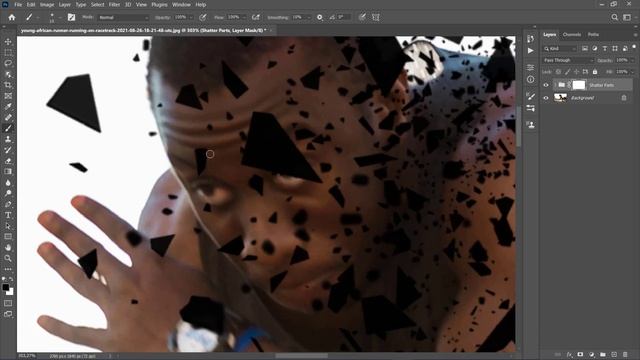Image resolution: width=640 pixels, height=360 pixels.
Task: Open the brush Mode Normal dropdown
Action: click(123, 18)
